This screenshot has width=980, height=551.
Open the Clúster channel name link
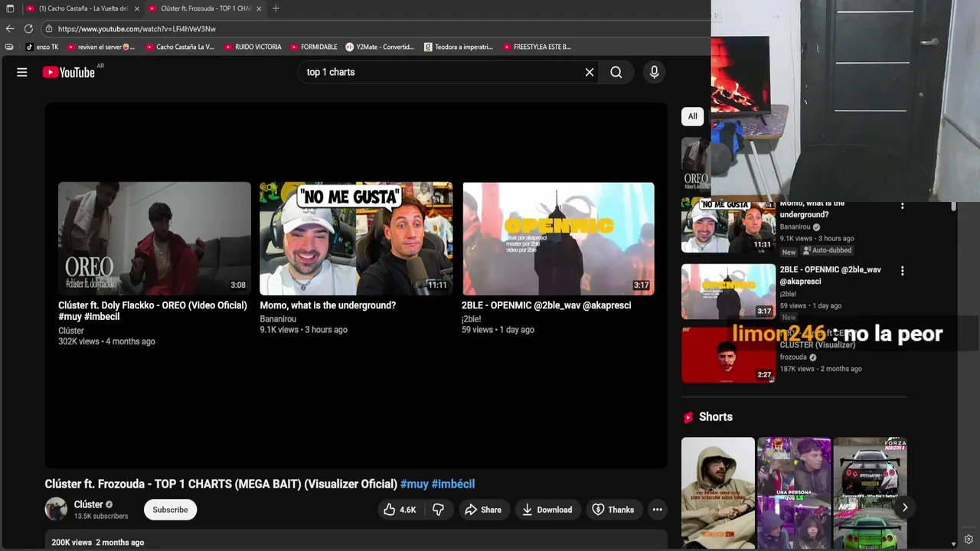coord(89,504)
